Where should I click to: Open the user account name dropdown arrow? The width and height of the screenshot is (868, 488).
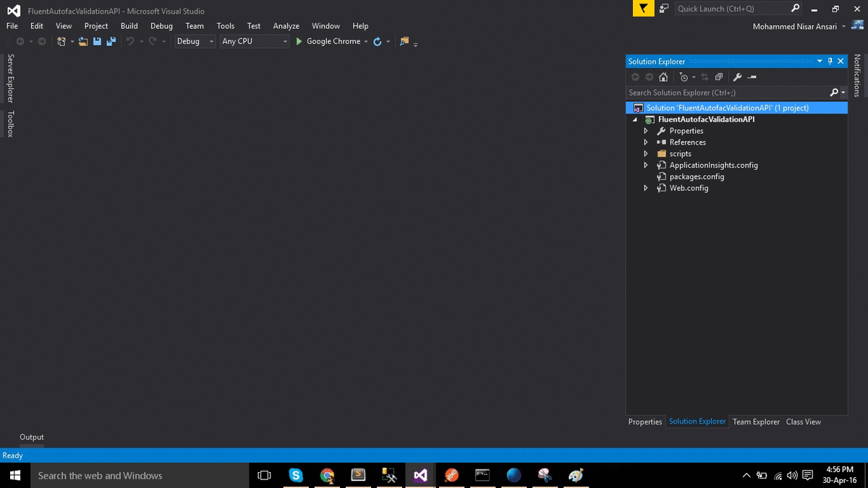pyautogui.click(x=843, y=27)
